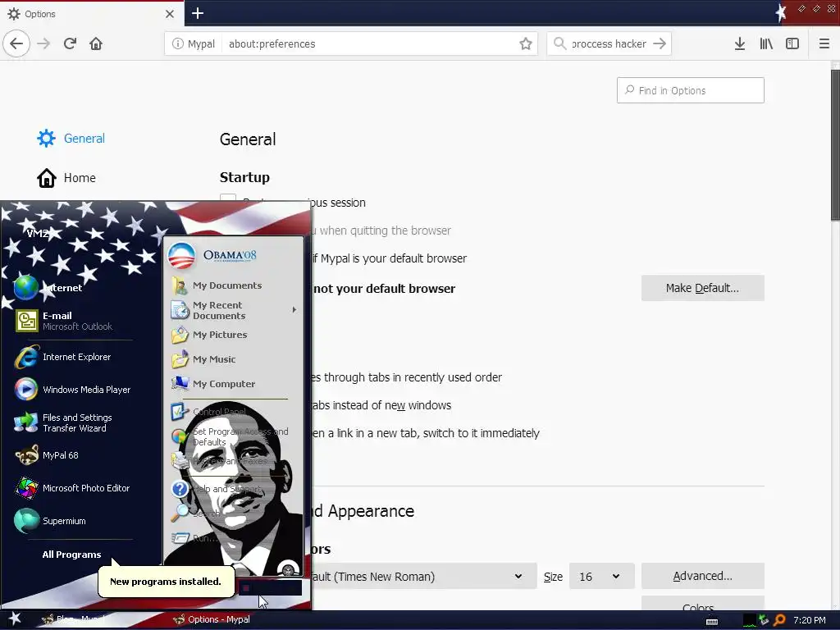Switch to the Options browser tab
The height and width of the screenshot is (630, 840).
click(91, 14)
